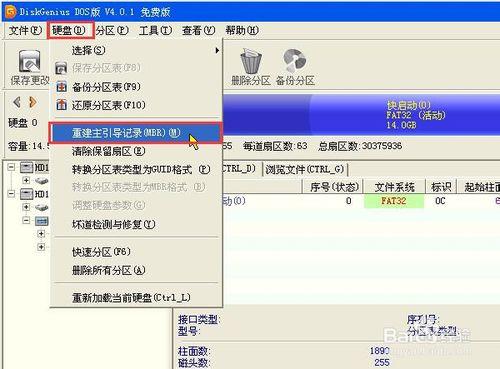Choose 转换分区表类型为GUID格式 entry
500x369 pixels.
(x=136, y=170)
